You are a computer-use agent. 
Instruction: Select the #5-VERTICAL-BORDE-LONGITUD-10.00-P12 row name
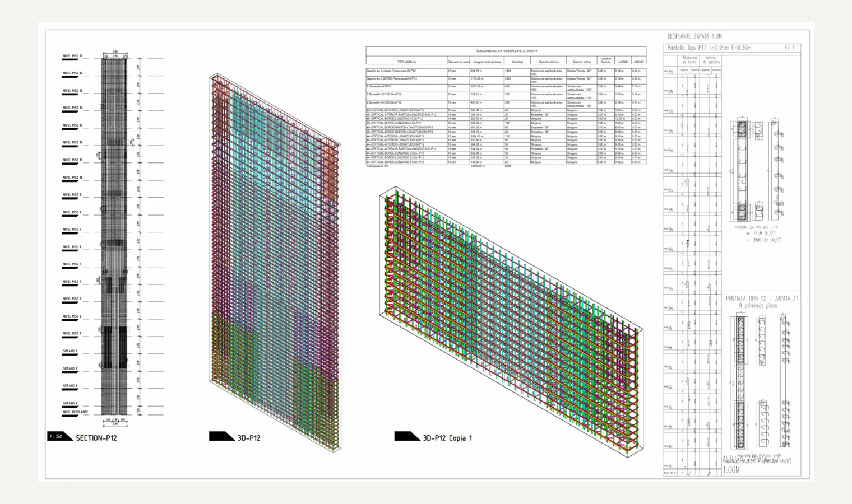pos(395,119)
